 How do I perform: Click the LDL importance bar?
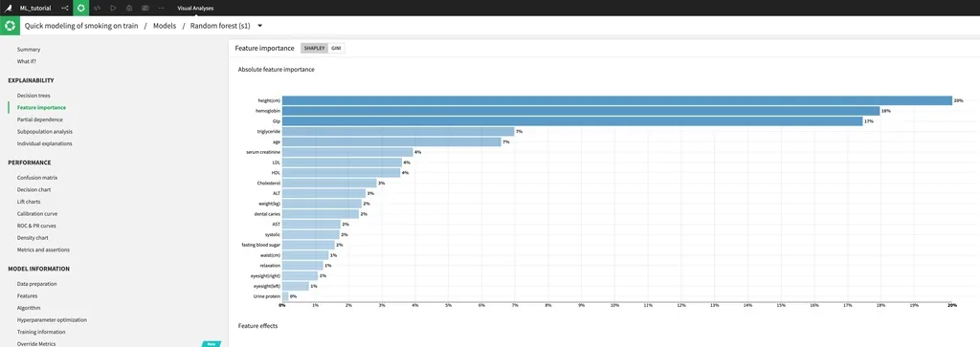tap(342, 163)
